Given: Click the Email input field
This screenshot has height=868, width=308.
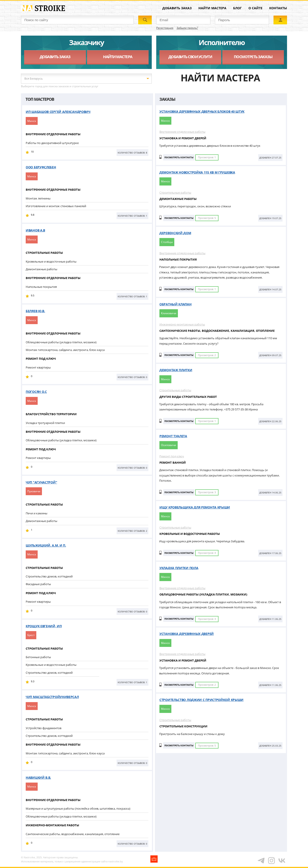Looking at the screenshot, I should 183,20.
